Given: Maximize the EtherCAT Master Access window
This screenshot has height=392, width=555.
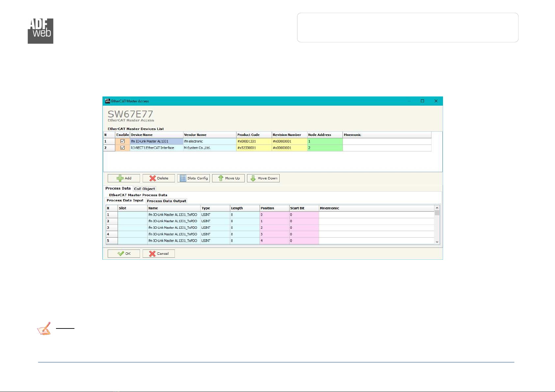Looking at the screenshot, I should pyautogui.click(x=422, y=101).
